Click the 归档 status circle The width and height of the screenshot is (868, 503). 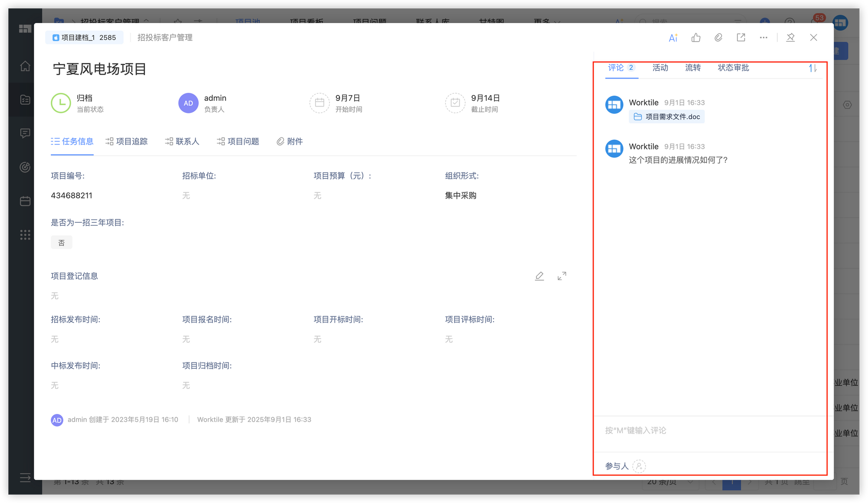tap(61, 103)
